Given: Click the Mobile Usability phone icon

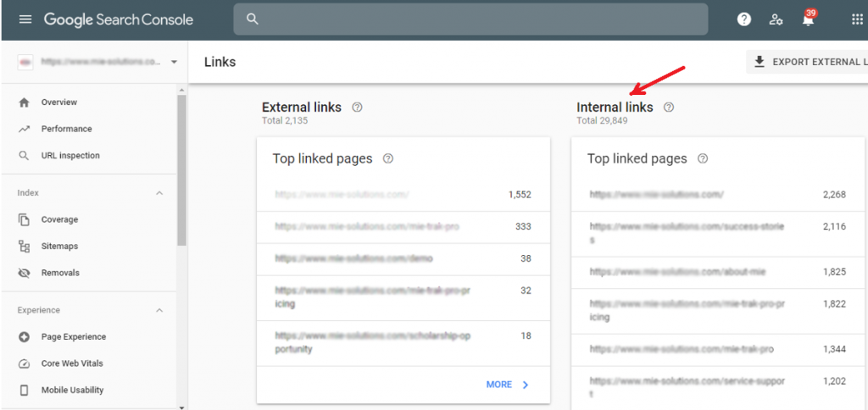Looking at the screenshot, I should pos(24,390).
